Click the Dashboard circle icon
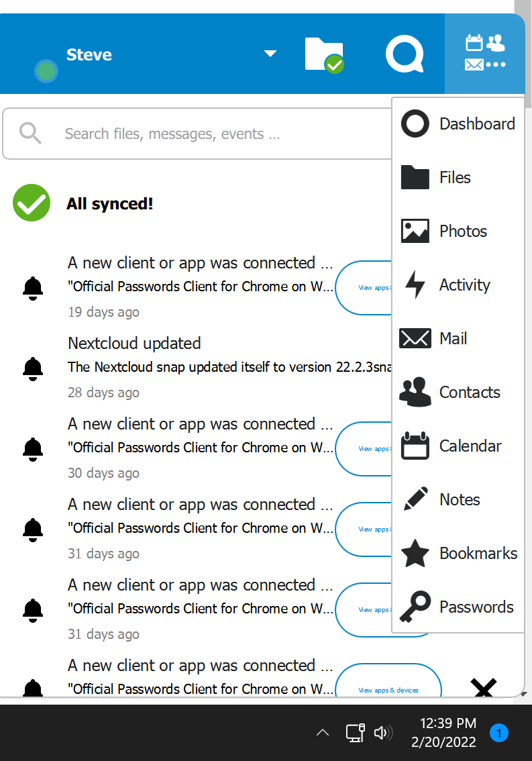Viewport: 532px width, 761px height. click(415, 124)
